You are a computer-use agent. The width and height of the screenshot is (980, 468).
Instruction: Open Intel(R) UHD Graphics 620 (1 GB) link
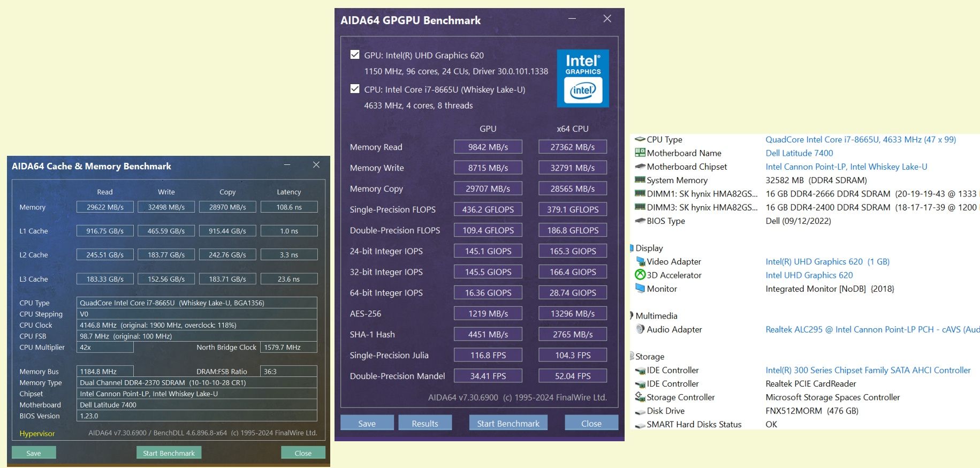pyautogui.click(x=827, y=261)
